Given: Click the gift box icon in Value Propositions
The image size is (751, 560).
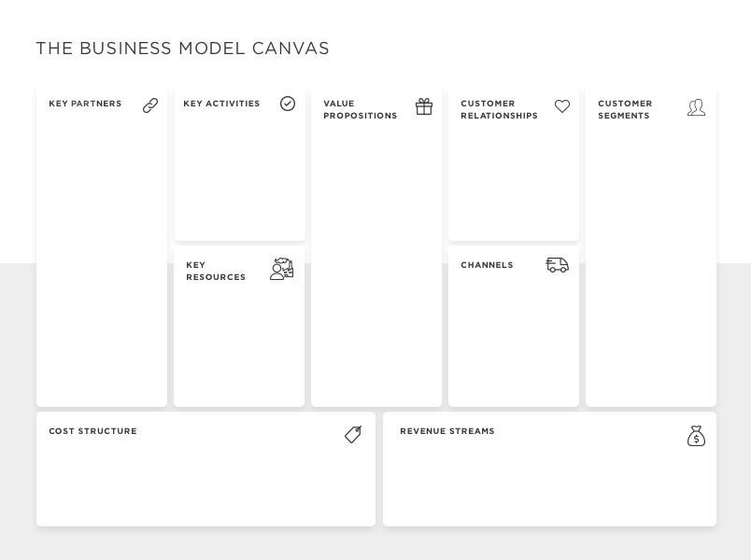Looking at the screenshot, I should pyautogui.click(x=424, y=106).
